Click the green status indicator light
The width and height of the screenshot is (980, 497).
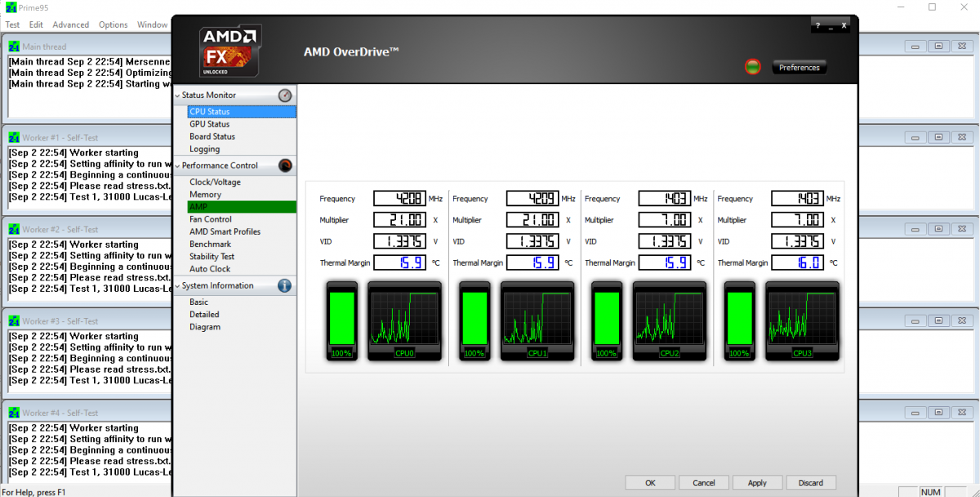[753, 67]
